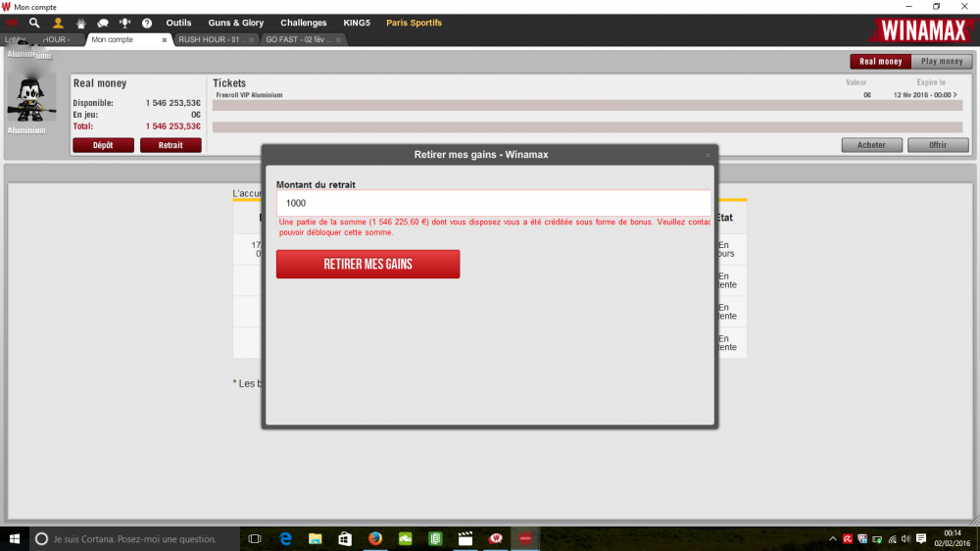This screenshot has height=551, width=980.
Task: Click the Aluminium avatar thumbnail
Action: [x=31, y=98]
